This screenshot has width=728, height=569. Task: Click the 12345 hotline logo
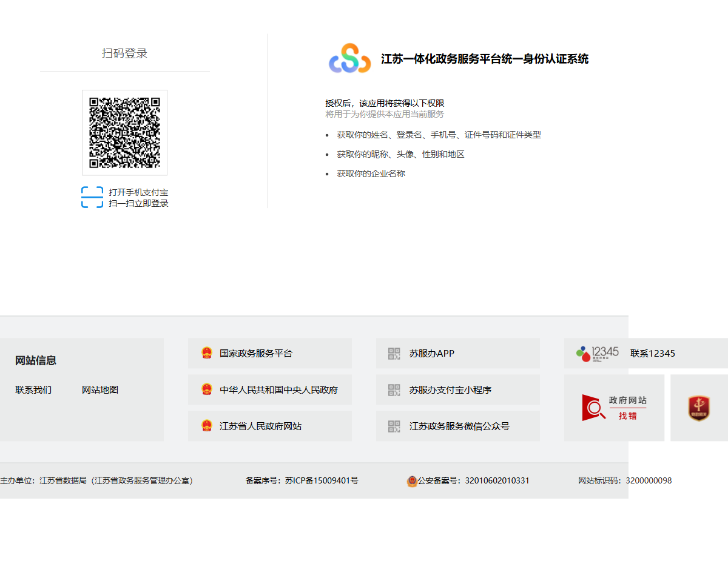point(598,353)
